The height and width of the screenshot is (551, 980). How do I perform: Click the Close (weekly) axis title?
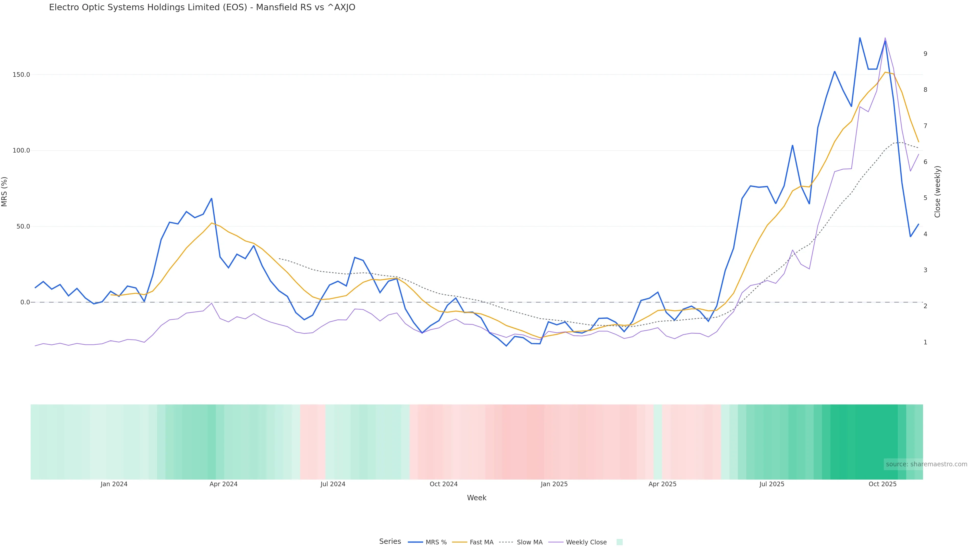point(937,192)
